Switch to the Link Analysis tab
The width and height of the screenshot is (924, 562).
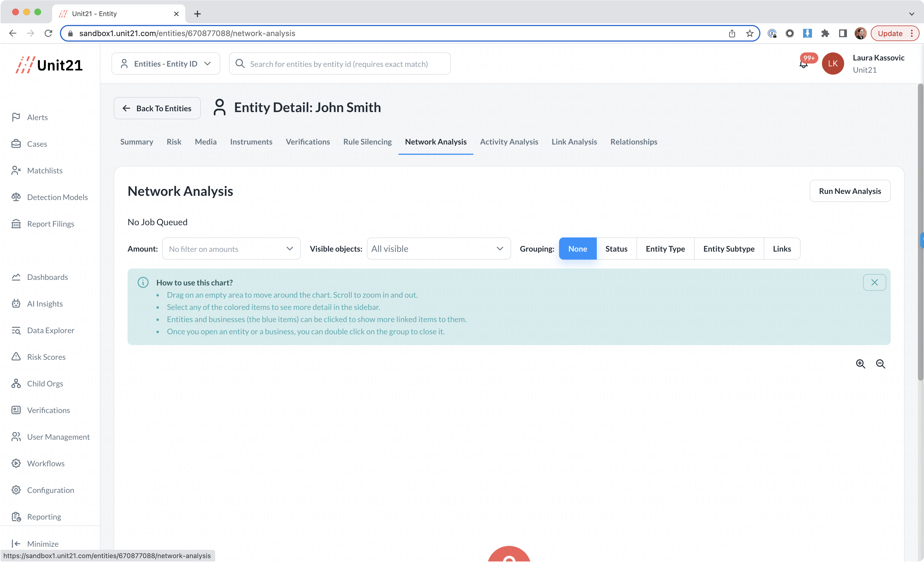tap(574, 142)
